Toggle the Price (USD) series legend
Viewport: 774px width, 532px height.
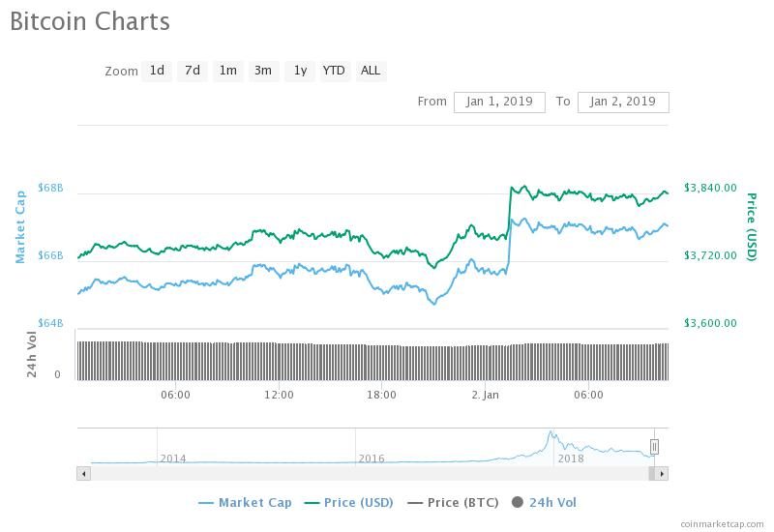pyautogui.click(x=349, y=503)
